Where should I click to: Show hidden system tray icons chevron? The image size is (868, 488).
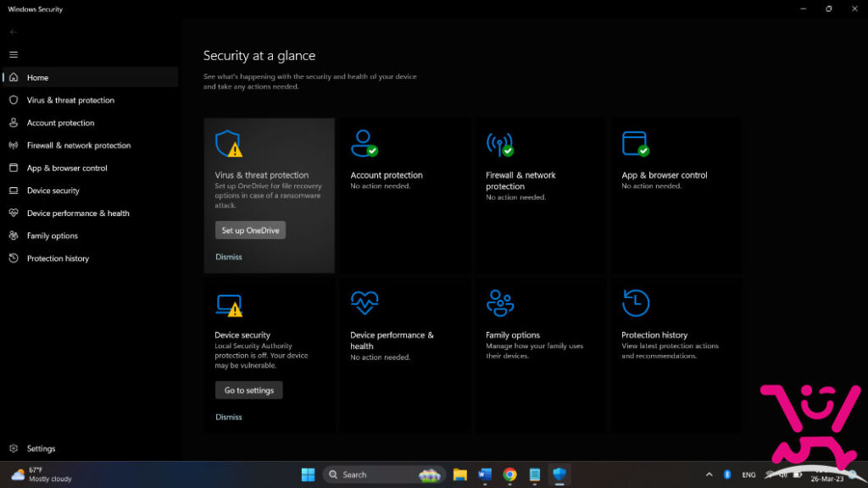[709, 474]
